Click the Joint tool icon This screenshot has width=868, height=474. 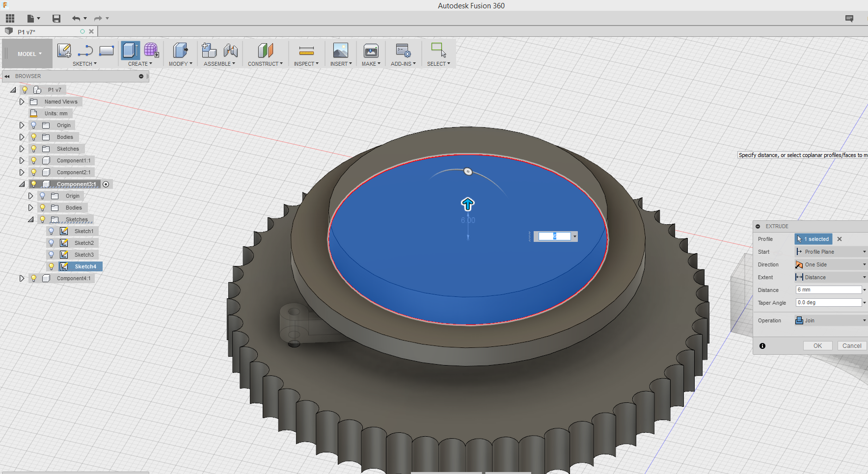tap(230, 50)
